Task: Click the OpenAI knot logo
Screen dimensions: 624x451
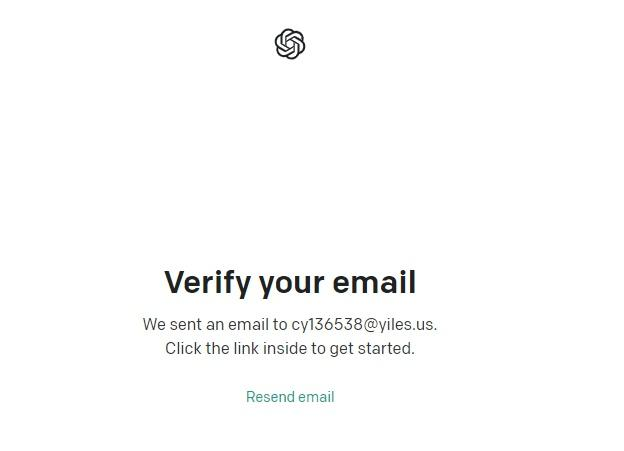Action: 290,44
